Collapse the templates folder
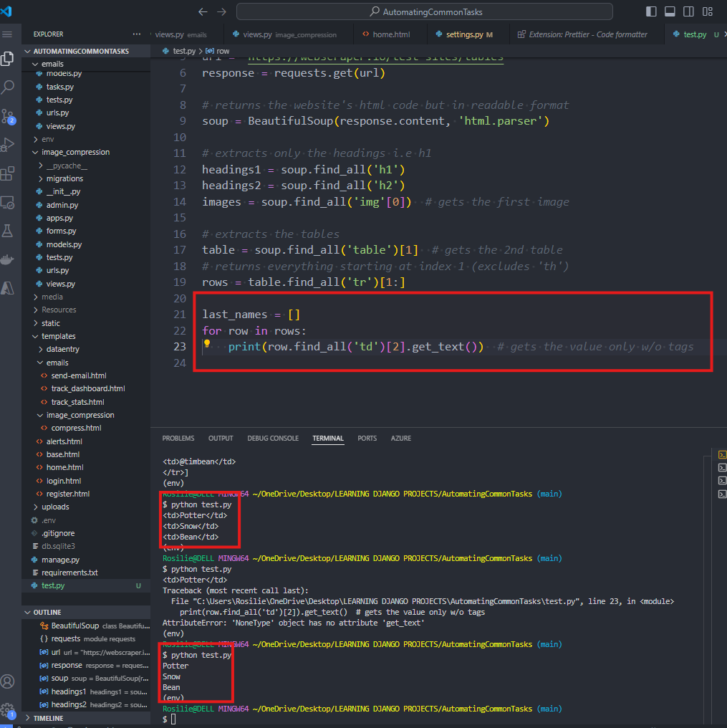 pos(87,336)
